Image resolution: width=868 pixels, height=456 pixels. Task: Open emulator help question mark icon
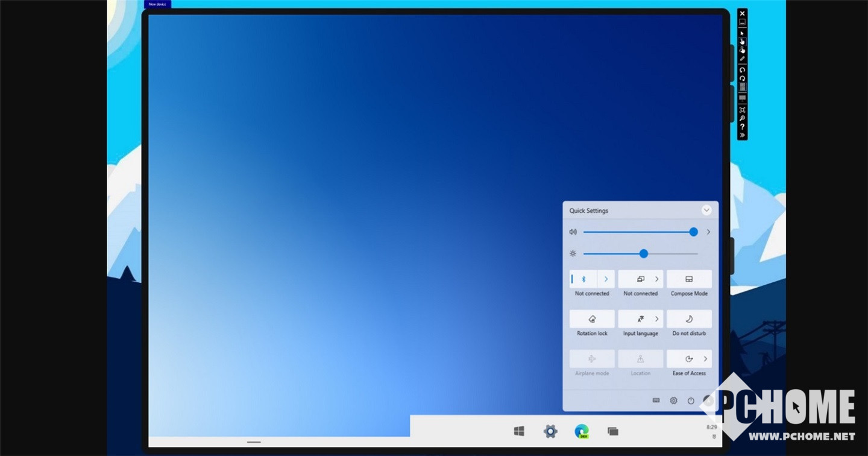[x=742, y=127]
